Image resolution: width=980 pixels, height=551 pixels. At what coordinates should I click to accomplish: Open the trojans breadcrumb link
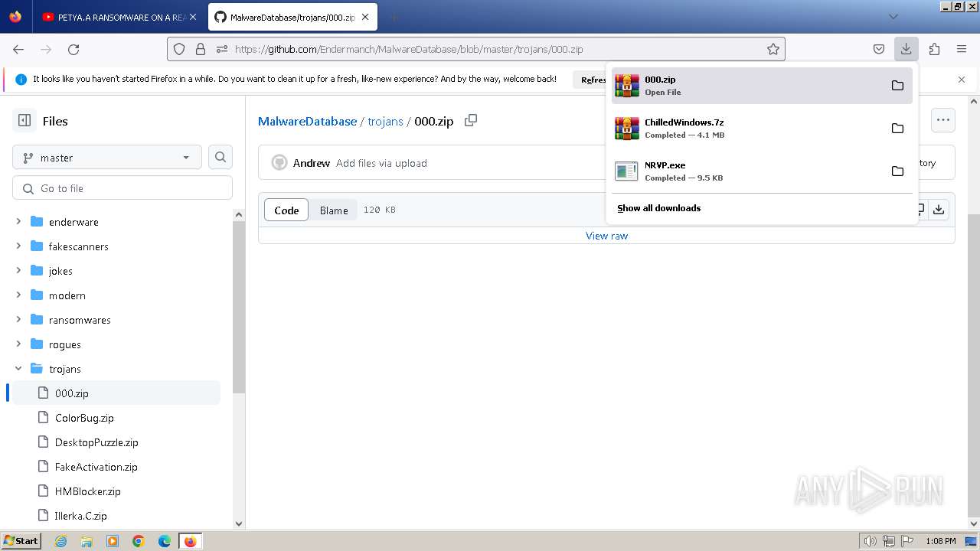(385, 121)
